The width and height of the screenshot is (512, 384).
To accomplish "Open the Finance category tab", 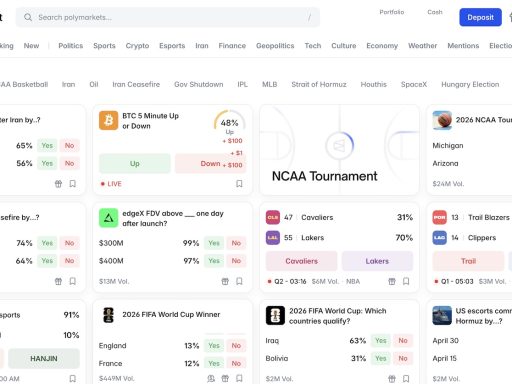I will click(232, 46).
